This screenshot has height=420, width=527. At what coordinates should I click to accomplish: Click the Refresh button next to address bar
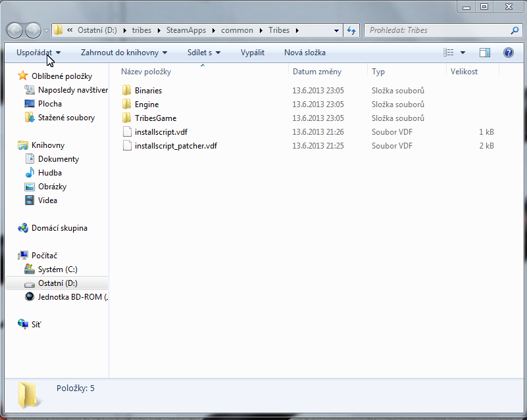pyautogui.click(x=351, y=30)
